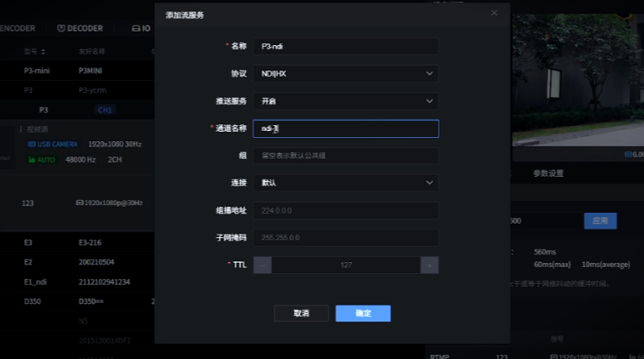The height and width of the screenshot is (359, 644).
Task: Select the D350 device row
Action: pyautogui.click(x=78, y=301)
